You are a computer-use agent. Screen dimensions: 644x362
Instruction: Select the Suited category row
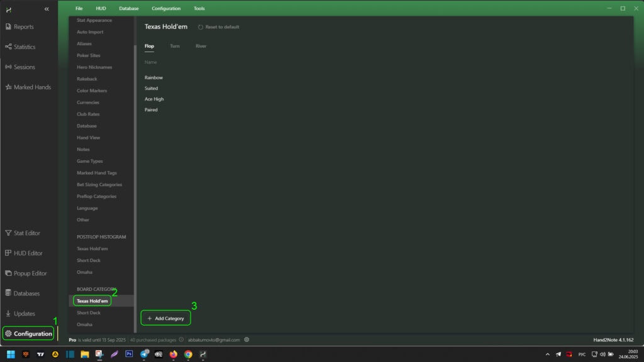click(151, 88)
